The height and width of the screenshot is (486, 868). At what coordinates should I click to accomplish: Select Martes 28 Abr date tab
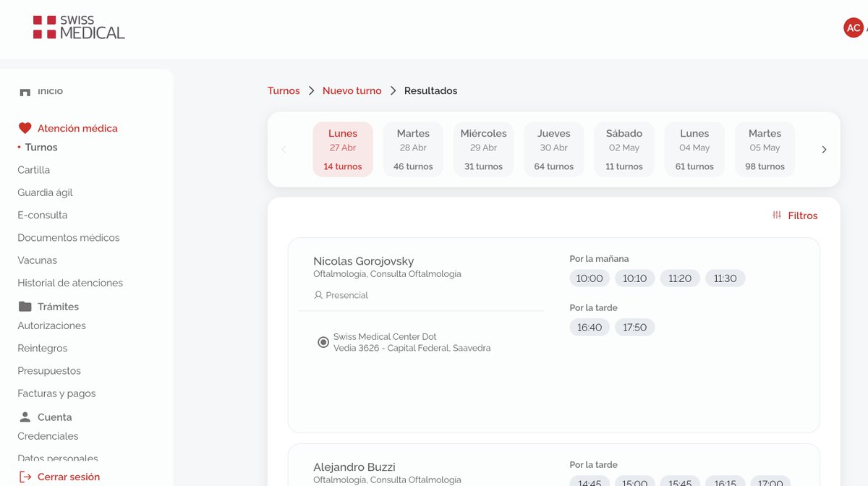(413, 150)
